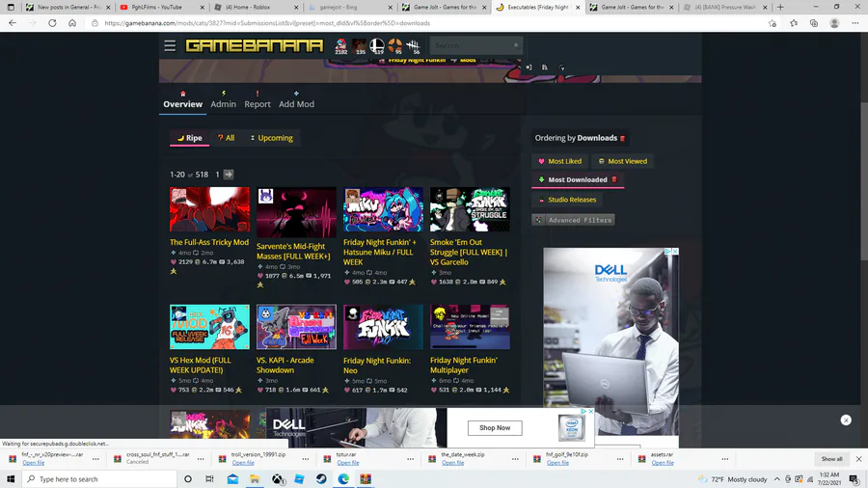Select the Upcoming filter tab
868x488 pixels.
[x=271, y=138]
